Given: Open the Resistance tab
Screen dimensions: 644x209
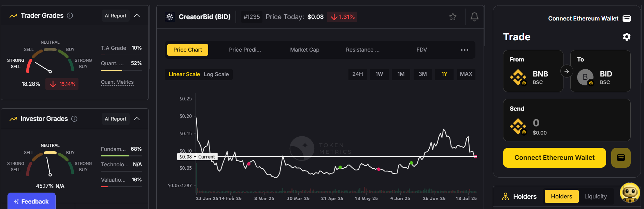Looking at the screenshot, I should (x=363, y=50).
